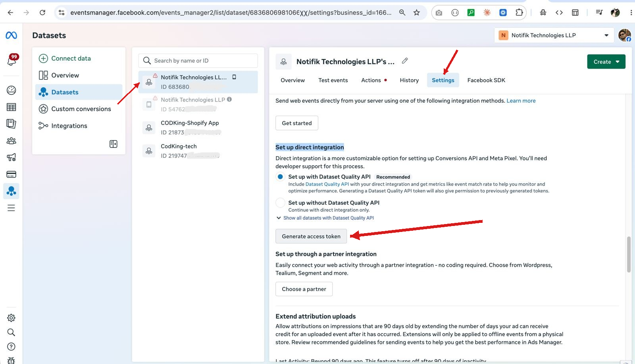Click Choose a partner button
635x364 pixels.
click(304, 289)
